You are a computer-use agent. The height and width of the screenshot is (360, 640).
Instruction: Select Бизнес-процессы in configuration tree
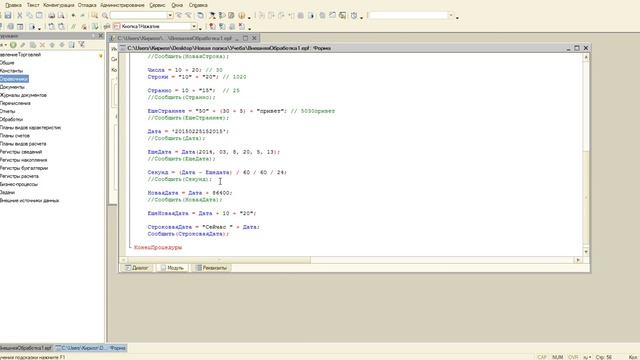click(x=19, y=184)
